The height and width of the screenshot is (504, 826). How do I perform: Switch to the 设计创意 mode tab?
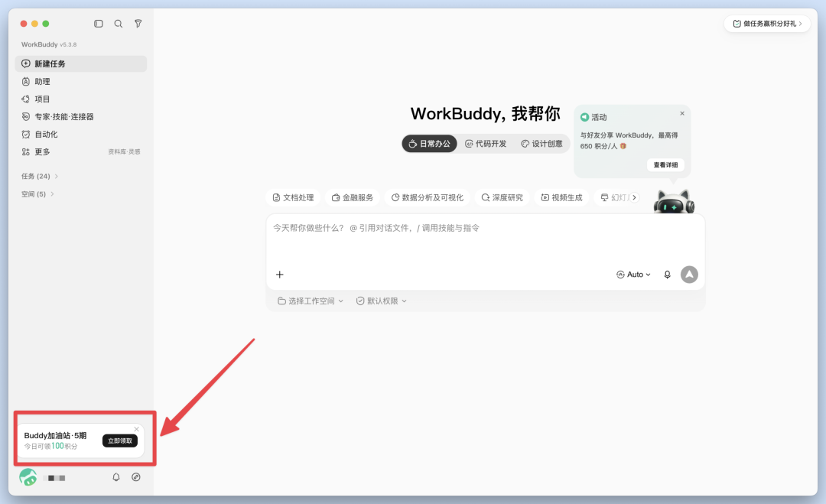pyautogui.click(x=541, y=144)
